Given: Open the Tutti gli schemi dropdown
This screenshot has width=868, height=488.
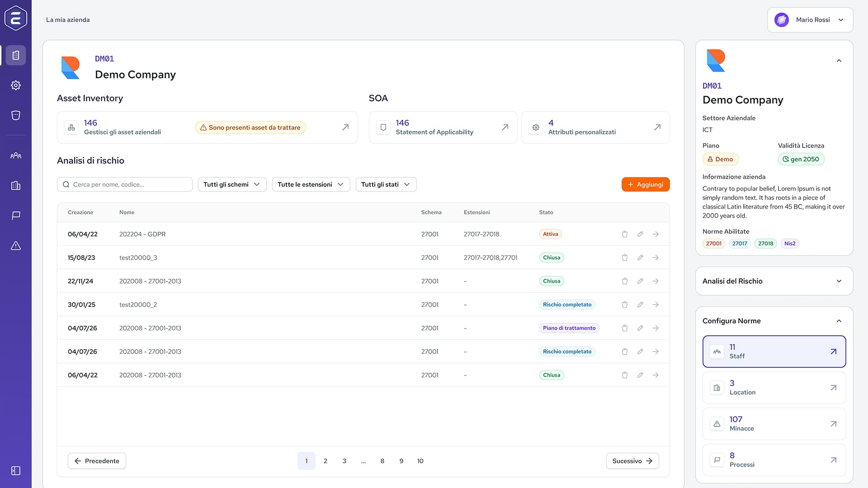Looking at the screenshot, I should (232, 184).
